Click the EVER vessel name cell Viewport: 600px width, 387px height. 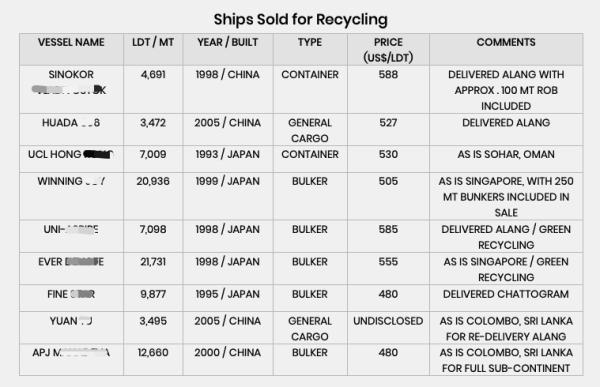pyautogui.click(x=71, y=268)
